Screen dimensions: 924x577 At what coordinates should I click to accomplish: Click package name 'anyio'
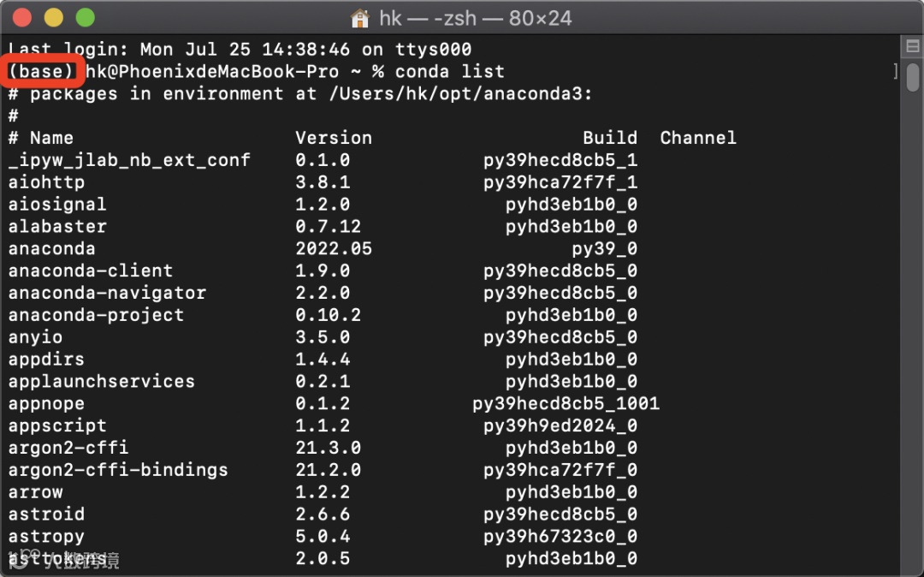[35, 337]
